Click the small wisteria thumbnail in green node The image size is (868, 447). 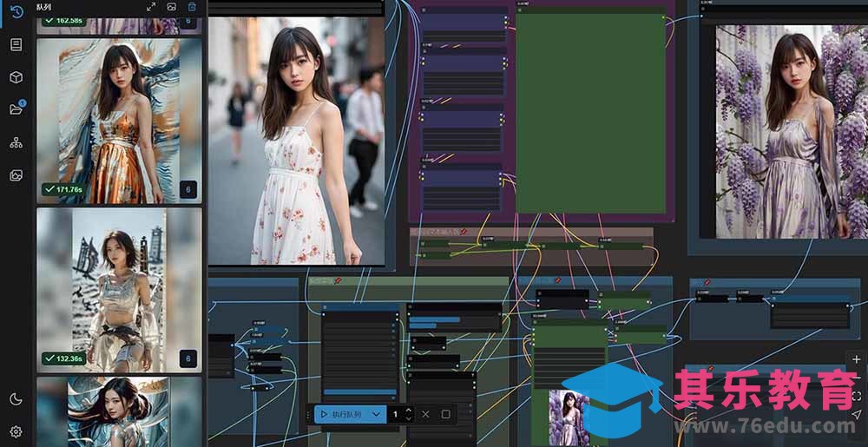(x=569, y=417)
